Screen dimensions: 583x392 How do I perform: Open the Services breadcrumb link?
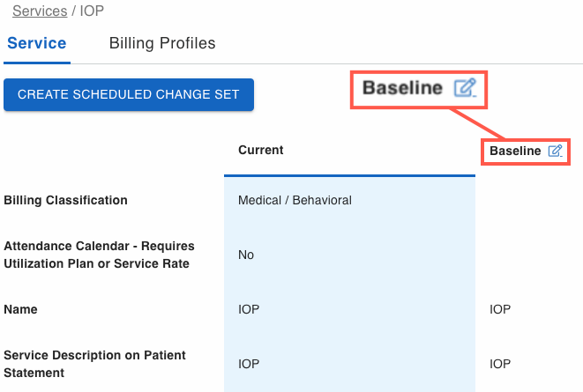pyautogui.click(x=40, y=11)
